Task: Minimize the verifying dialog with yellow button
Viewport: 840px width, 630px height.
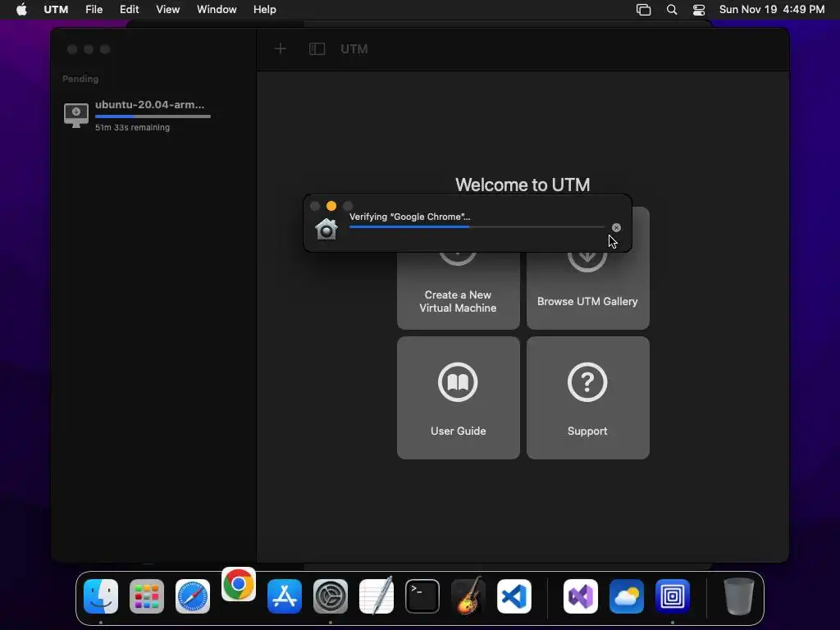Action: [x=331, y=206]
